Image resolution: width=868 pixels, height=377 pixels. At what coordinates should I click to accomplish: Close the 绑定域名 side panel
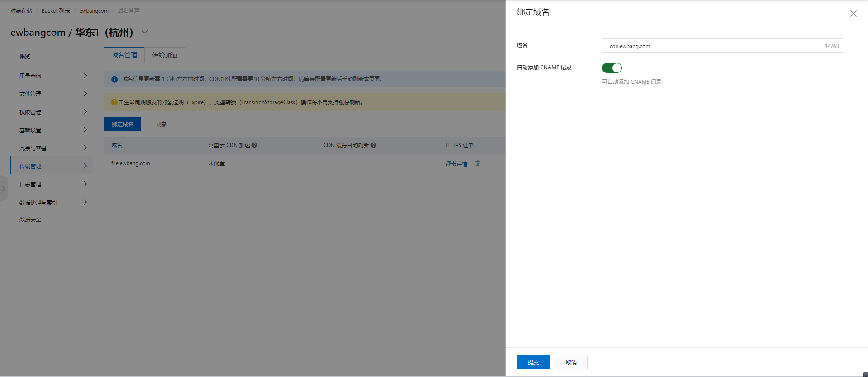(853, 14)
